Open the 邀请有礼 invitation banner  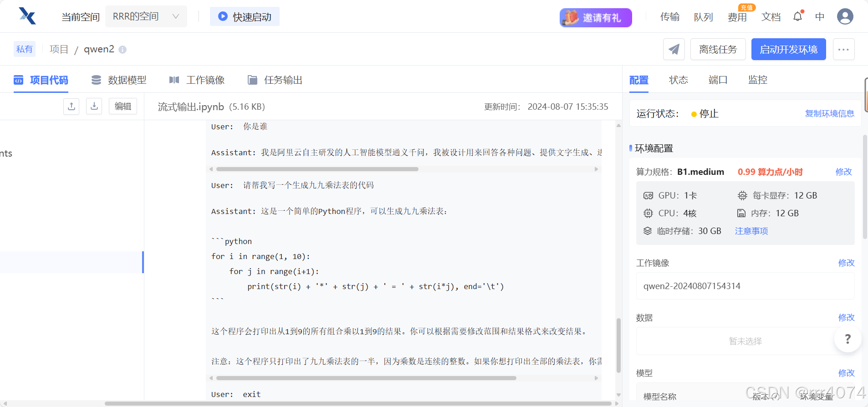point(596,17)
